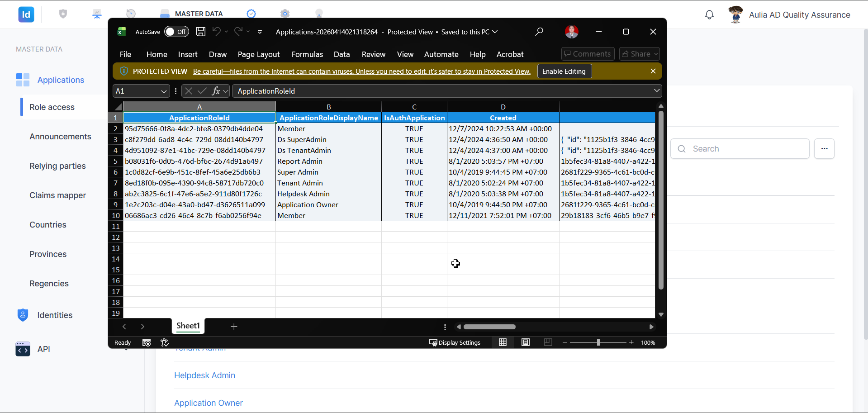Click the zoom in plus icon
This screenshot has height=413, width=868.
(631, 342)
